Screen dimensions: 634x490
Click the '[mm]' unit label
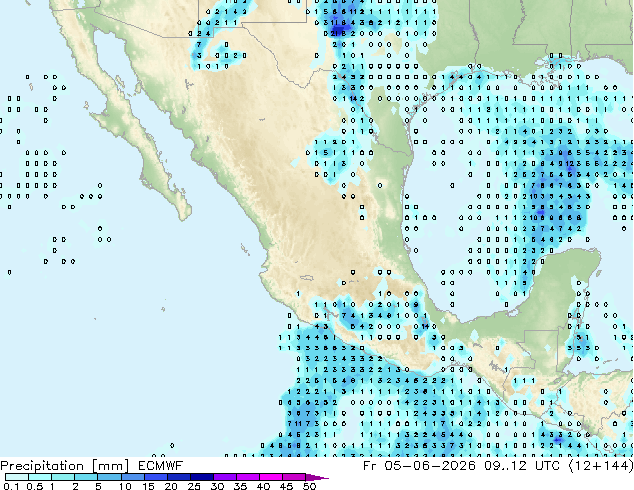click(x=110, y=466)
